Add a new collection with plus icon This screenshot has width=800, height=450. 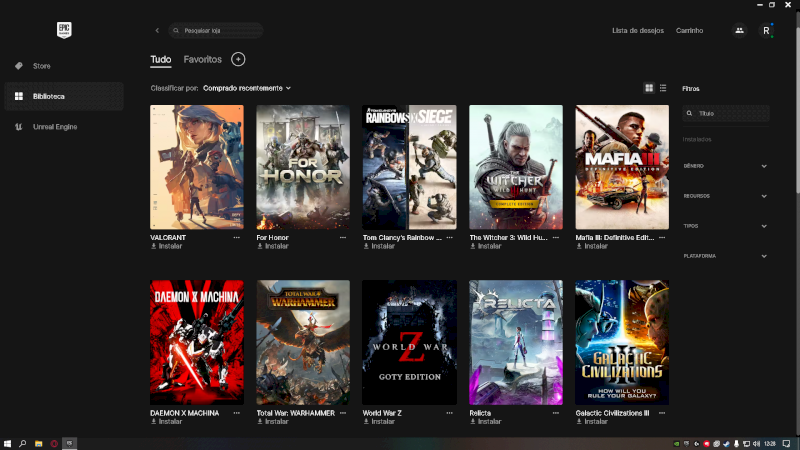pos(238,59)
